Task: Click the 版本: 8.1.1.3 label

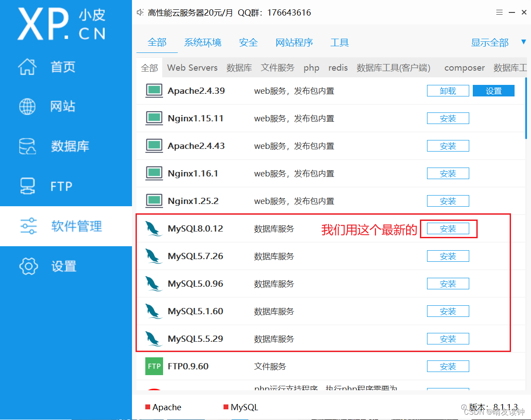Action: (493, 407)
